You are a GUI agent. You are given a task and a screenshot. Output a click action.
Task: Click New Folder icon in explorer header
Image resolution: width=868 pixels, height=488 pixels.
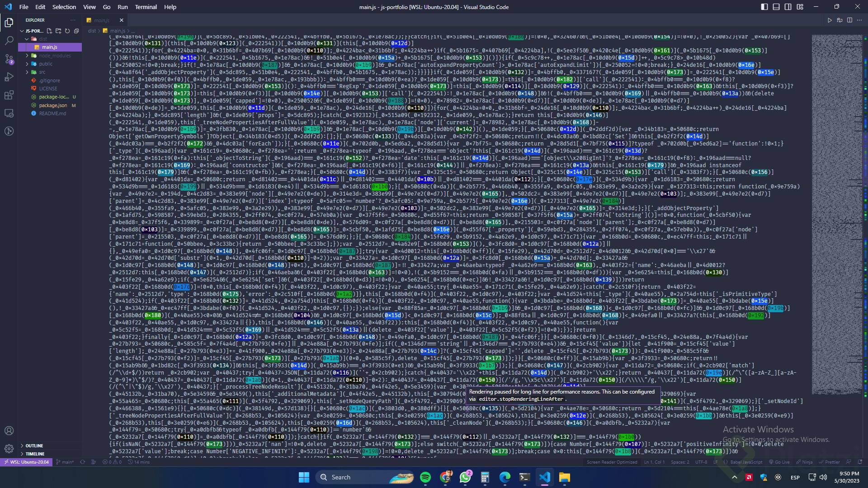click(x=58, y=31)
